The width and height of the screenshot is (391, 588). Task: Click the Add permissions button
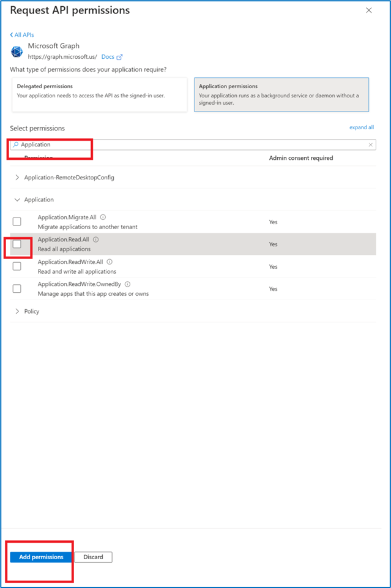point(41,557)
